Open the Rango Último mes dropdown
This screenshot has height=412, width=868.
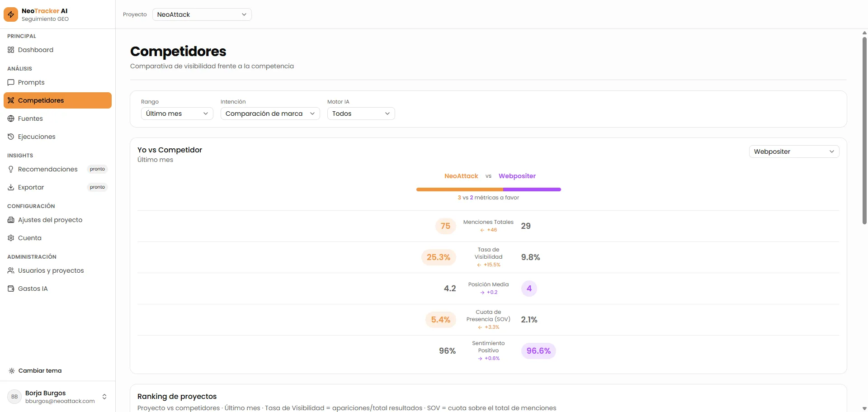[x=177, y=114]
